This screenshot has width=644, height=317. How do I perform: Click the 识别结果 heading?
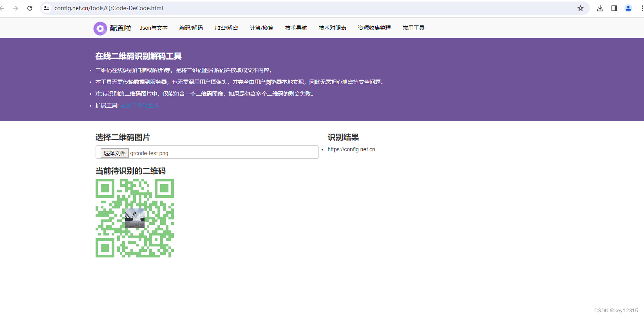(343, 137)
